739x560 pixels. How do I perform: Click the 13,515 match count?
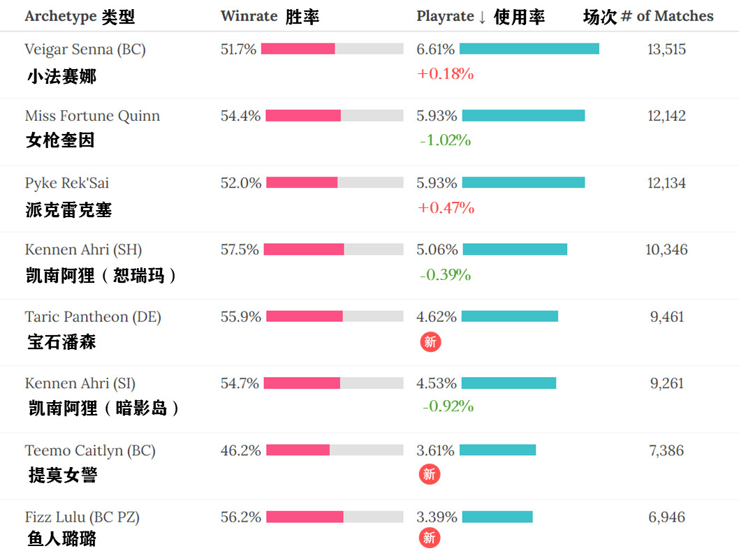(x=666, y=50)
